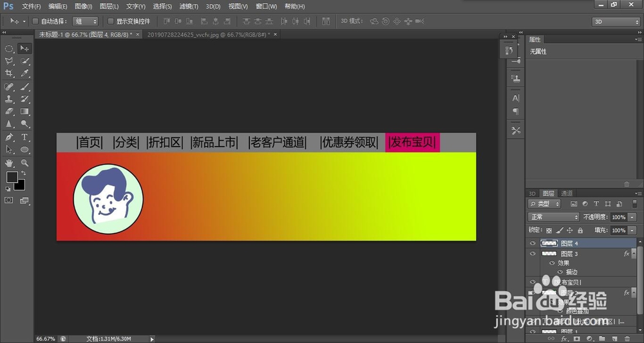Open the 窗口(W) menu
Viewport: 644px width, 343px height.
pyautogui.click(x=266, y=6)
